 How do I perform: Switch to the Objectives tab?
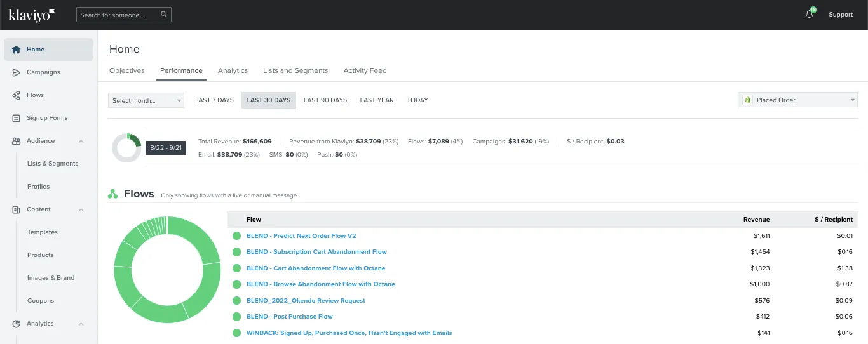tap(127, 70)
